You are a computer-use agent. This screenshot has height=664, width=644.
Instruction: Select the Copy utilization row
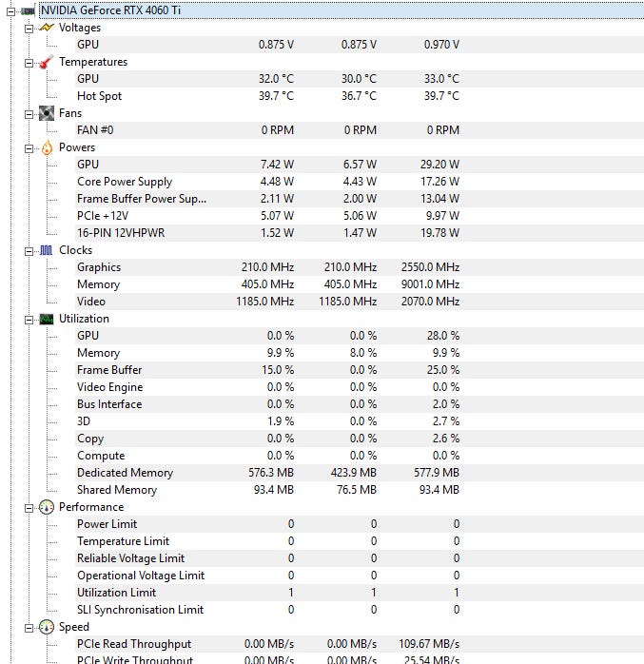click(x=360, y=439)
